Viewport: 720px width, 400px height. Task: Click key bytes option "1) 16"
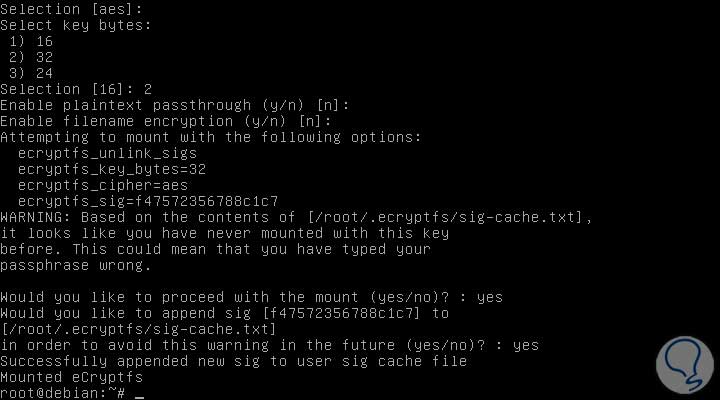31,40
